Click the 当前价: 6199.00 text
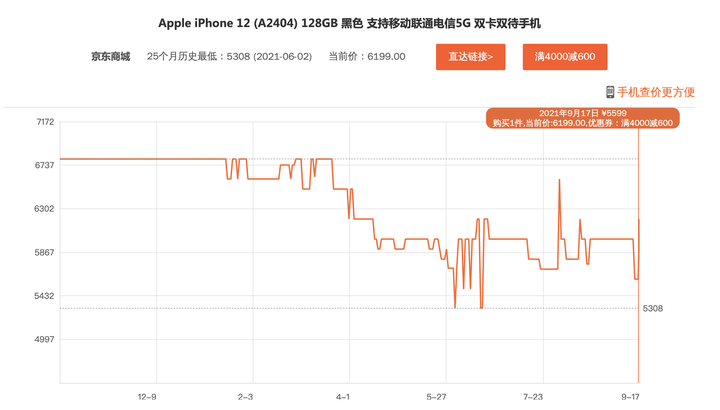The width and height of the screenshot is (720, 410). pyautogui.click(x=367, y=57)
